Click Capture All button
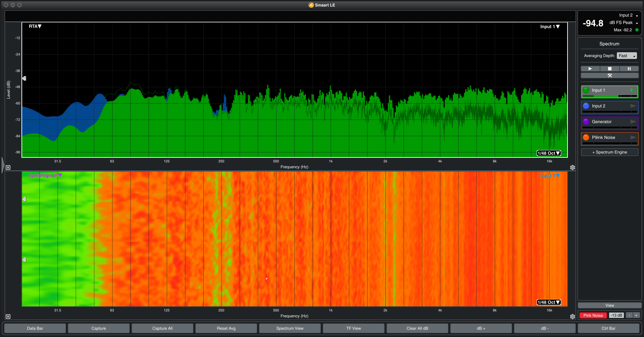This screenshot has height=337, width=644. tap(162, 328)
